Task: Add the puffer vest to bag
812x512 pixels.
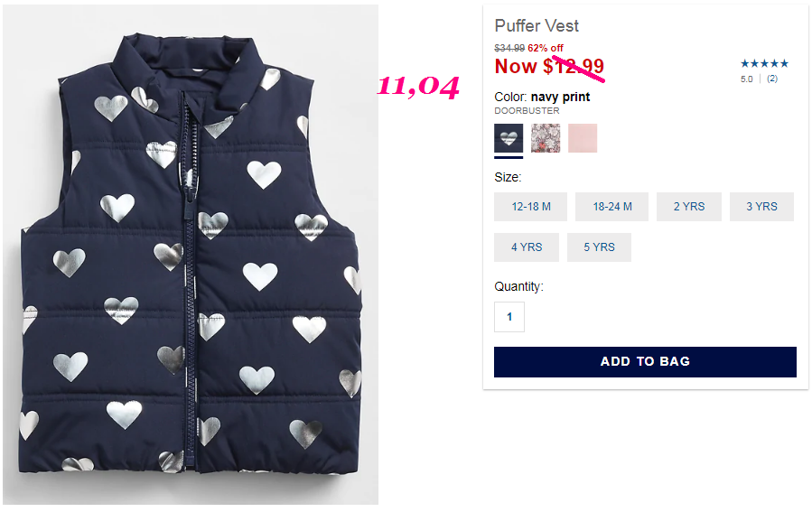Action: point(645,361)
